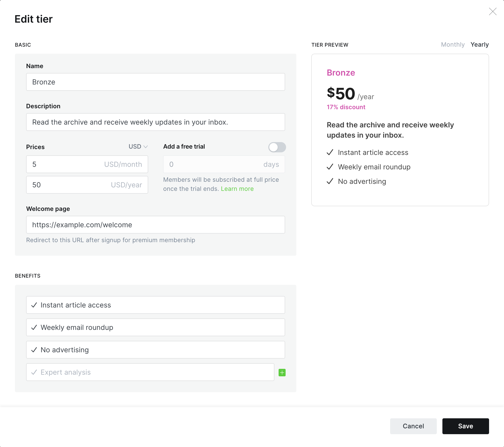Click the Welcome page URL field
The image size is (504, 447).
pos(155,225)
